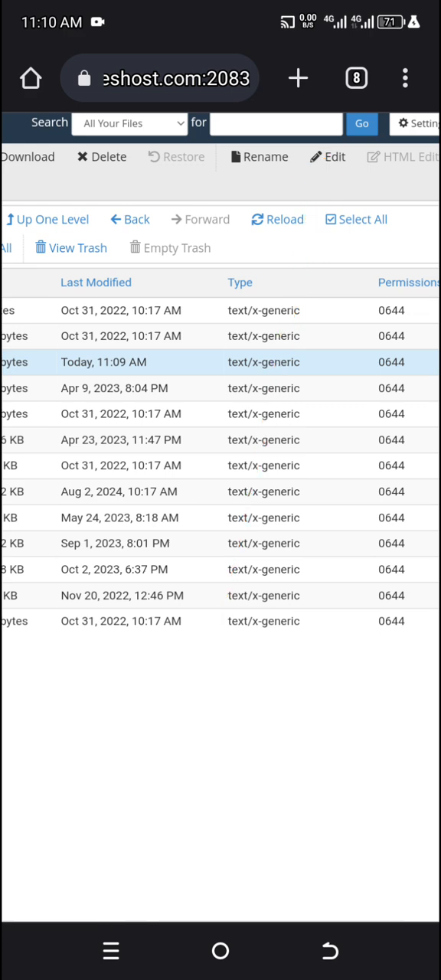Sort by Type column header
The image size is (441, 980).
(x=240, y=283)
